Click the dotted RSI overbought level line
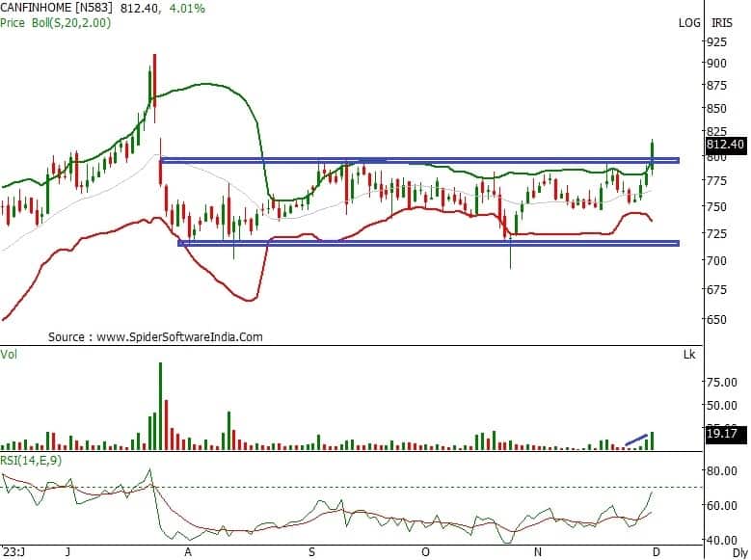The width and height of the screenshot is (751, 560). pyautogui.click(x=386, y=487)
